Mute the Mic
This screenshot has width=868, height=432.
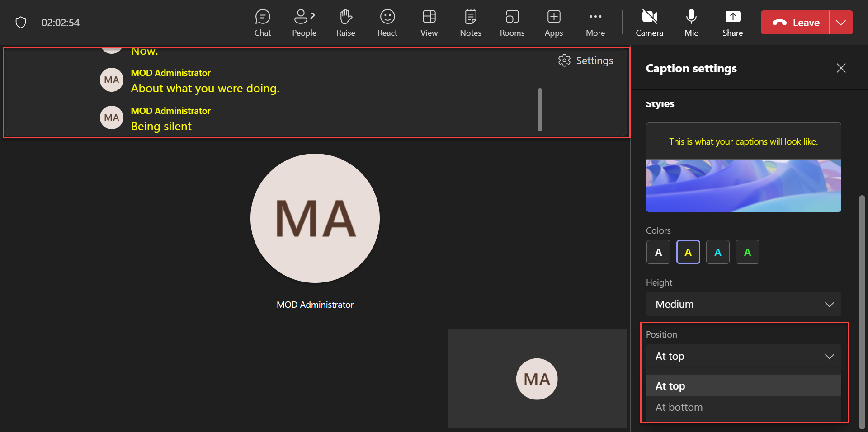[x=691, y=23]
